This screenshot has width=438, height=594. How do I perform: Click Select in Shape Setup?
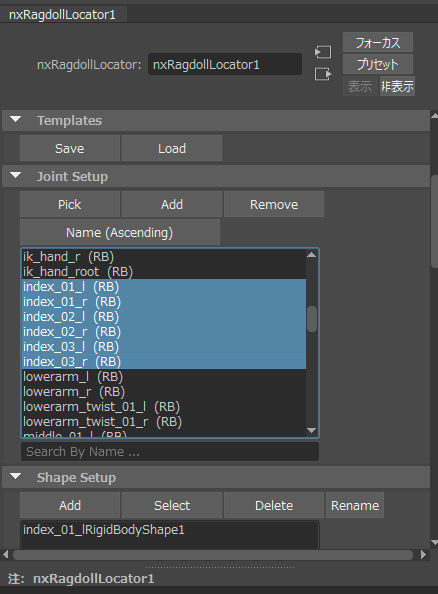pyautogui.click(x=172, y=505)
